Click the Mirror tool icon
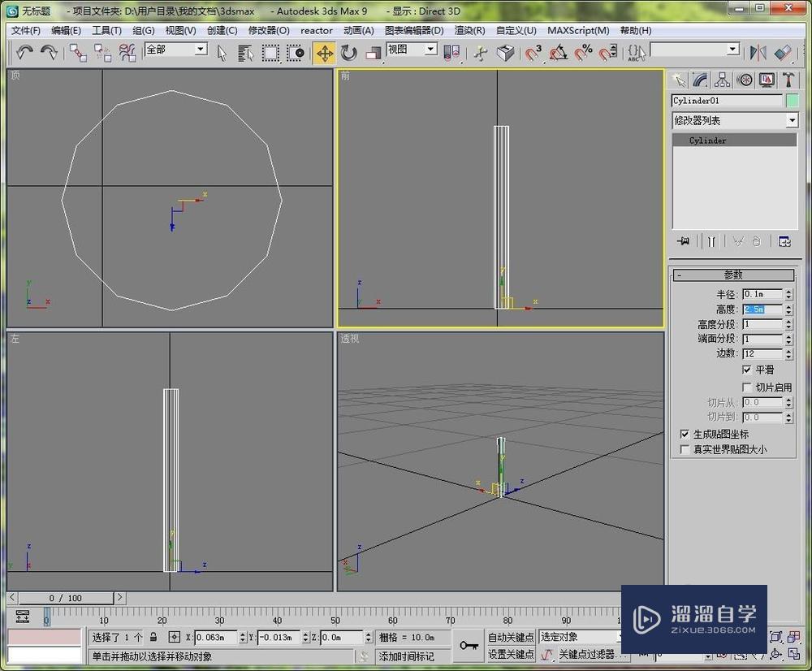 pos(758,53)
